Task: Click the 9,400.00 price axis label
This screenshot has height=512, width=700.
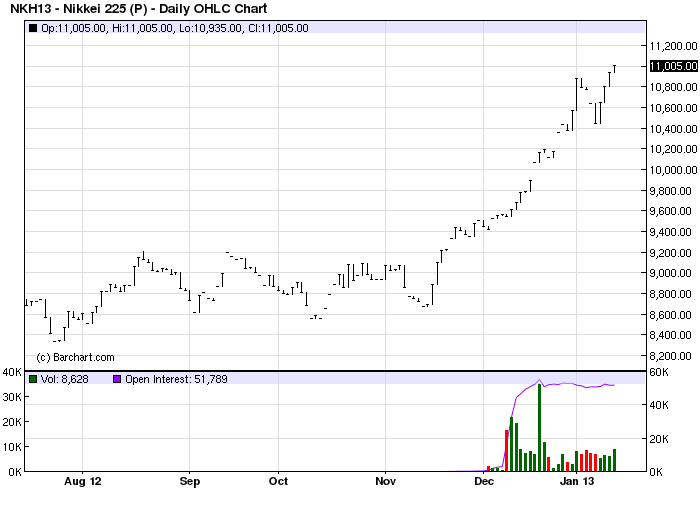Action: (673, 232)
